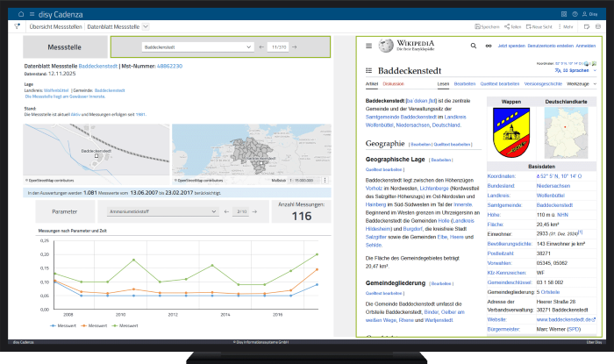The image size is (614, 364).
Task: Click the 2/10 parameter index field
Action: pos(241,211)
